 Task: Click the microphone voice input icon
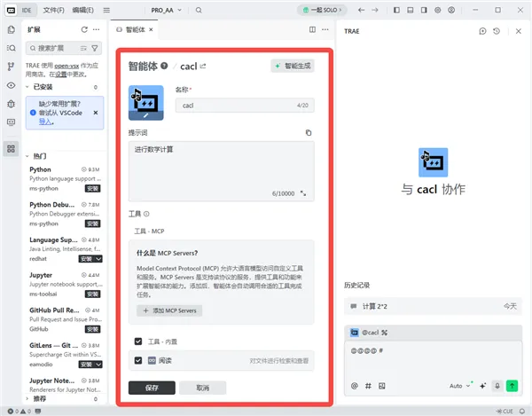497,386
